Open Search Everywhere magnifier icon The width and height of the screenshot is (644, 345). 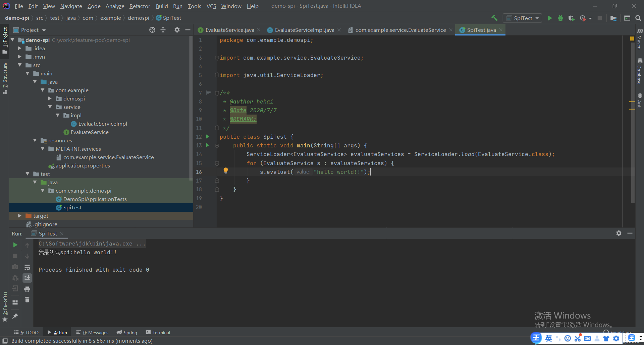pyautogui.click(x=638, y=18)
